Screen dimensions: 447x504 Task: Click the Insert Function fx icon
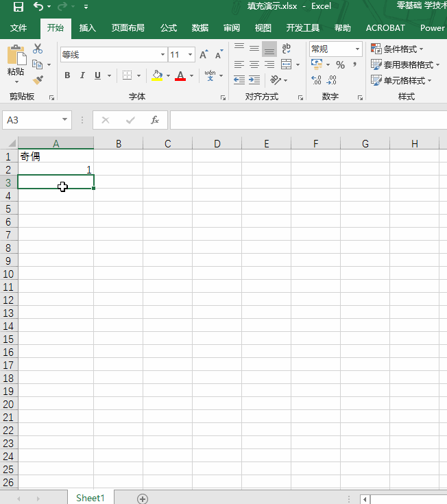click(154, 120)
